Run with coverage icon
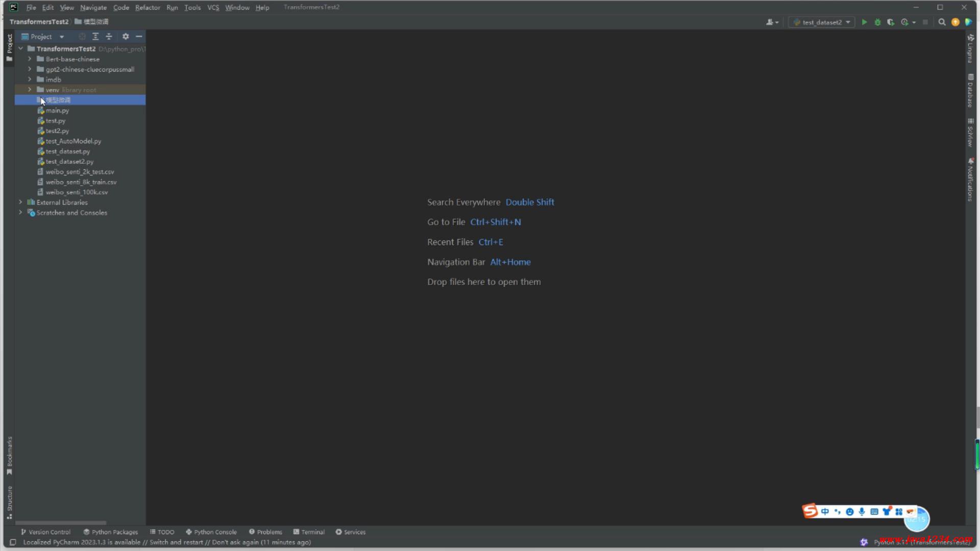The height and width of the screenshot is (551, 980). [891, 22]
